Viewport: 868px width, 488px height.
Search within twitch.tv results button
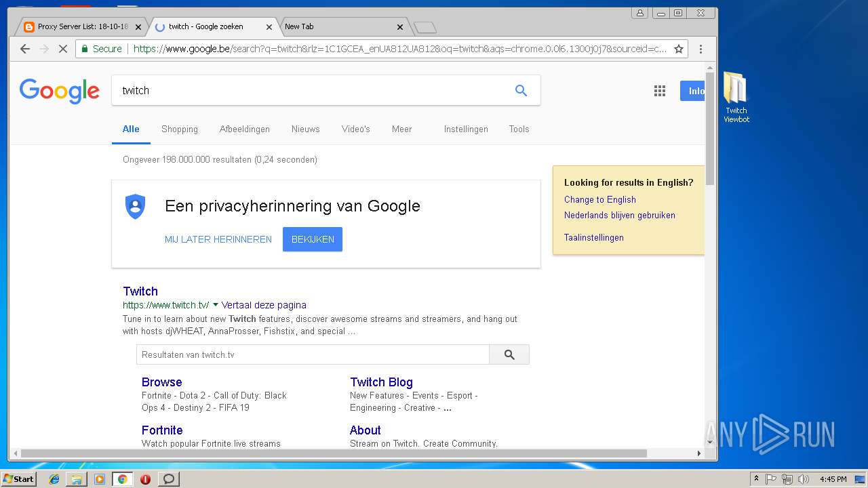coord(509,354)
